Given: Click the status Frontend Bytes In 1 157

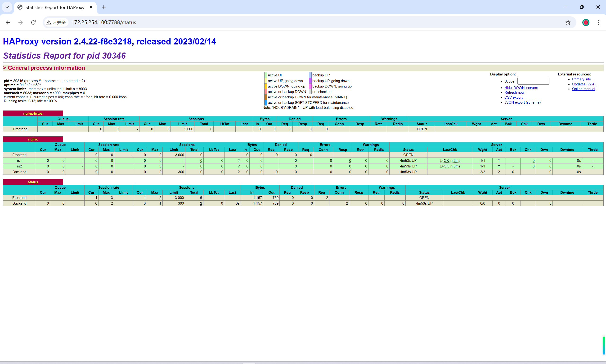Looking at the screenshot, I should [257, 197].
